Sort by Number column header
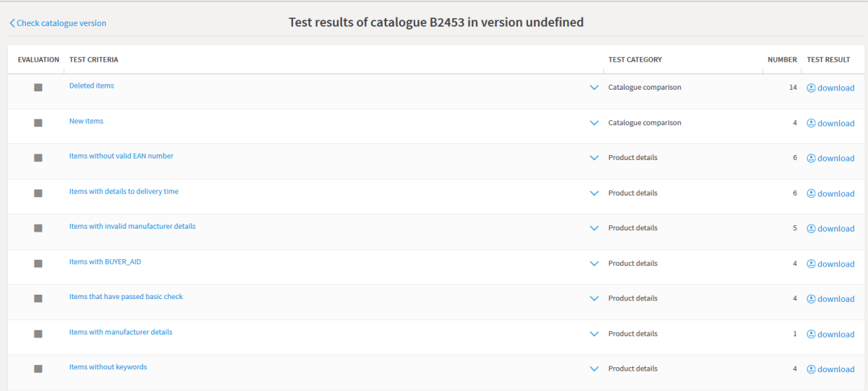 782,59
